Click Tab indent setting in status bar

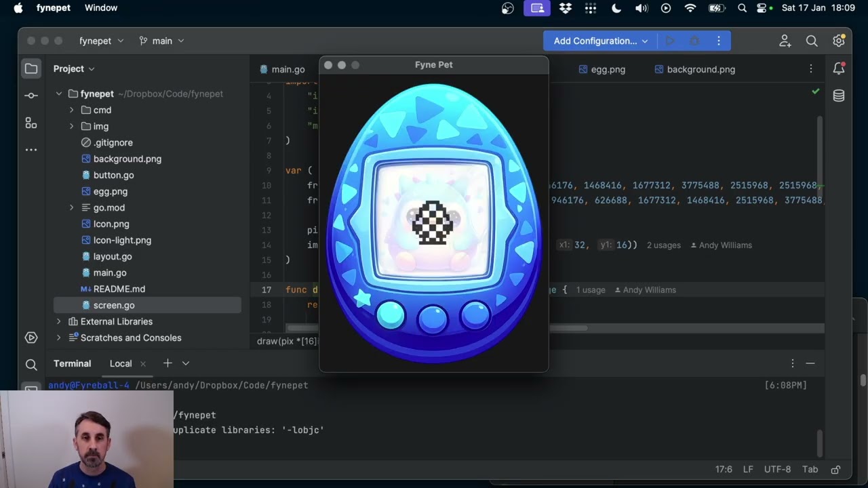tap(810, 469)
